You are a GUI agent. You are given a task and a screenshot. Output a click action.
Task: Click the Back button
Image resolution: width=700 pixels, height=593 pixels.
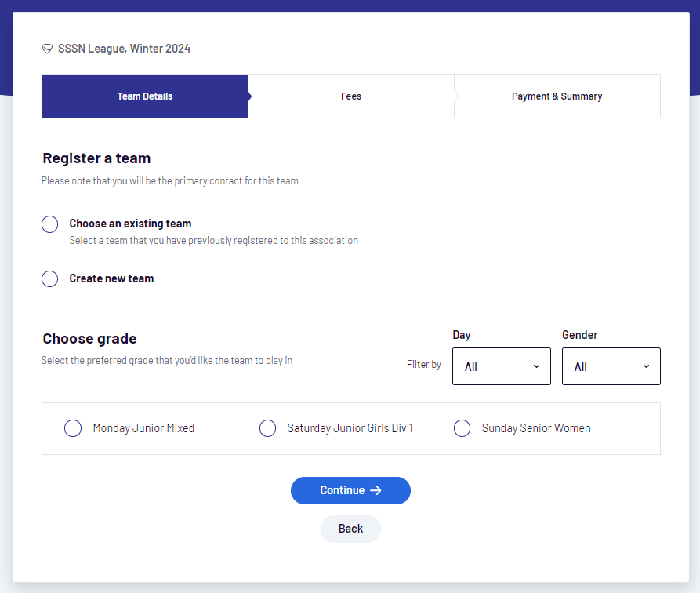coord(350,529)
